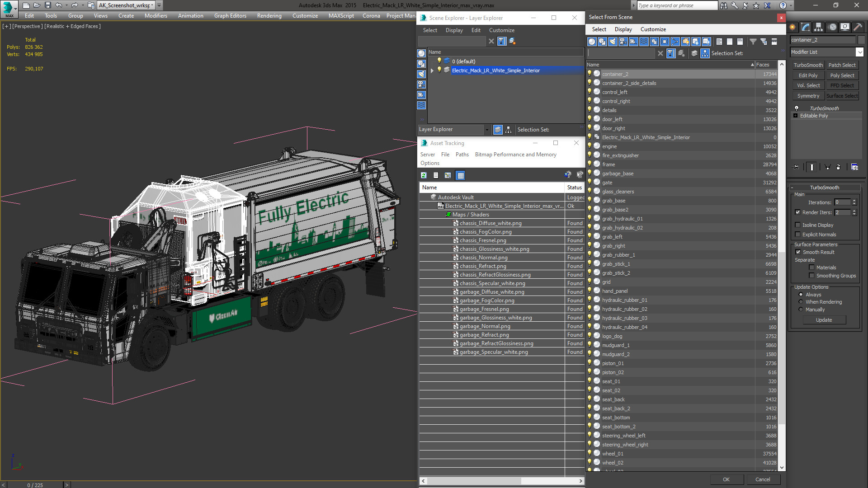Image resolution: width=868 pixels, height=488 pixels.
Task: Click Refresh icon in Asset Tracking toolbar
Action: [x=424, y=175]
